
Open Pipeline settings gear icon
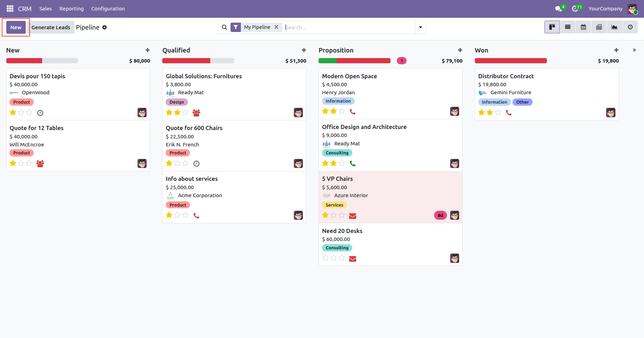click(104, 27)
